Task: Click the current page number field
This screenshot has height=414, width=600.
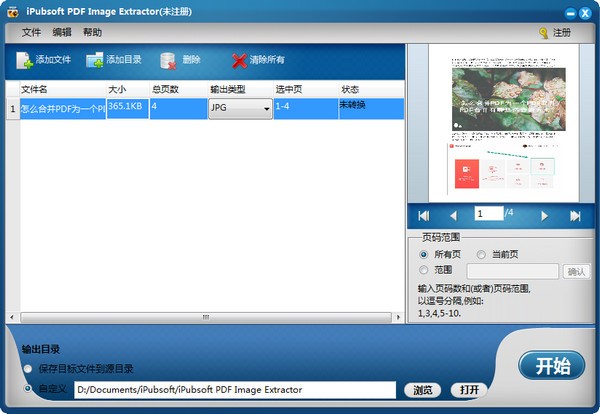Action: point(489,213)
